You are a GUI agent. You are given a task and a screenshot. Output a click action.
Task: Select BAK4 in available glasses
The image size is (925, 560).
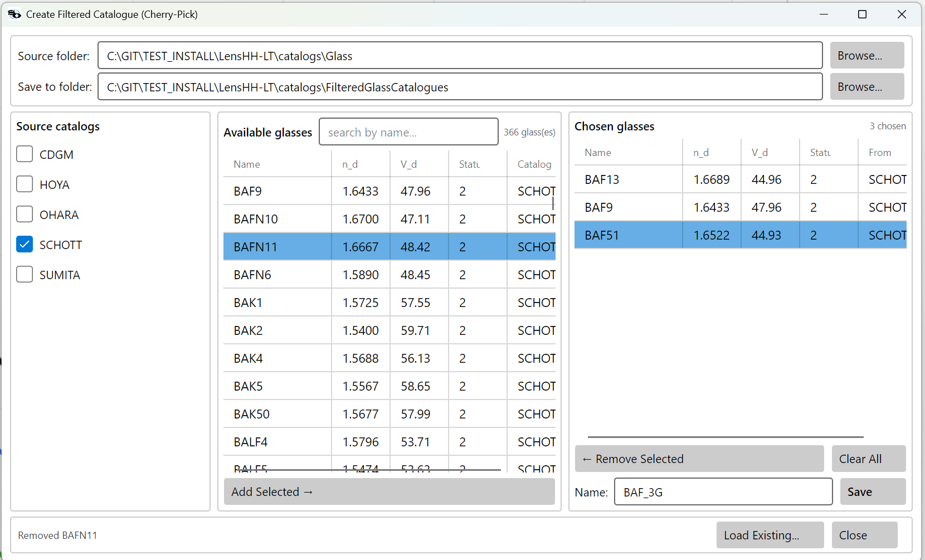click(x=390, y=358)
